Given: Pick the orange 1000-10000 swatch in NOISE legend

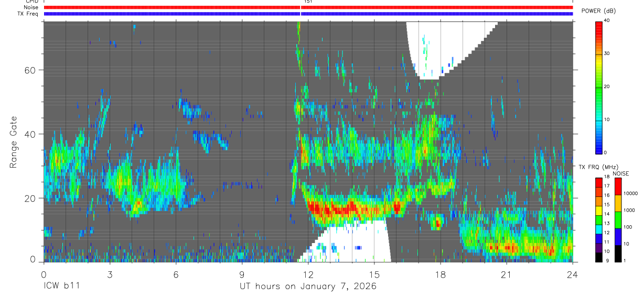Looking at the screenshot, I should (617, 203).
